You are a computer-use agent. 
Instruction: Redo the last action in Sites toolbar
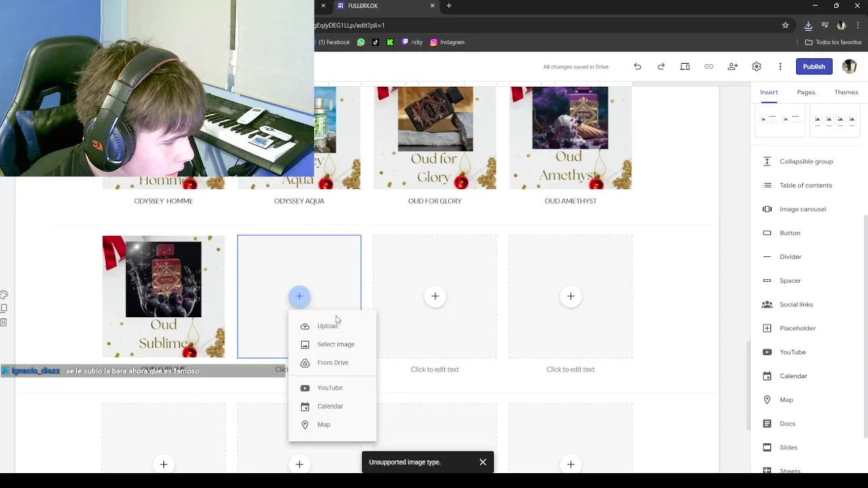[661, 66]
